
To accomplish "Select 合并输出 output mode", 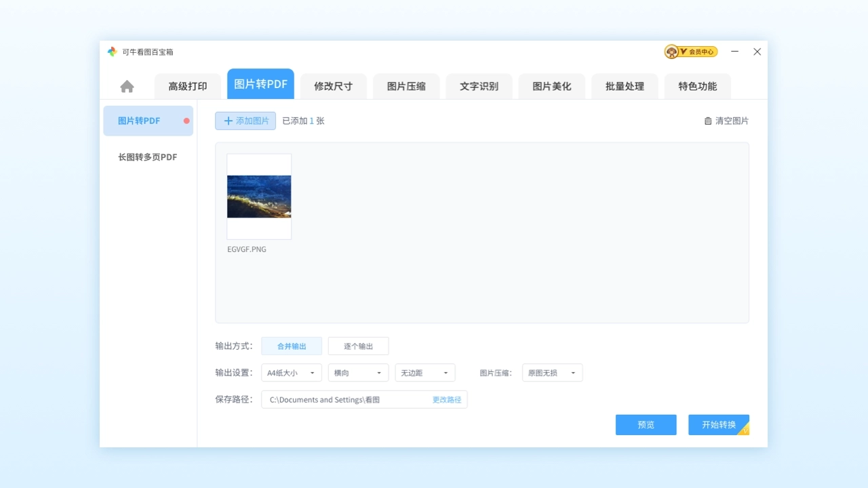I will coord(292,346).
